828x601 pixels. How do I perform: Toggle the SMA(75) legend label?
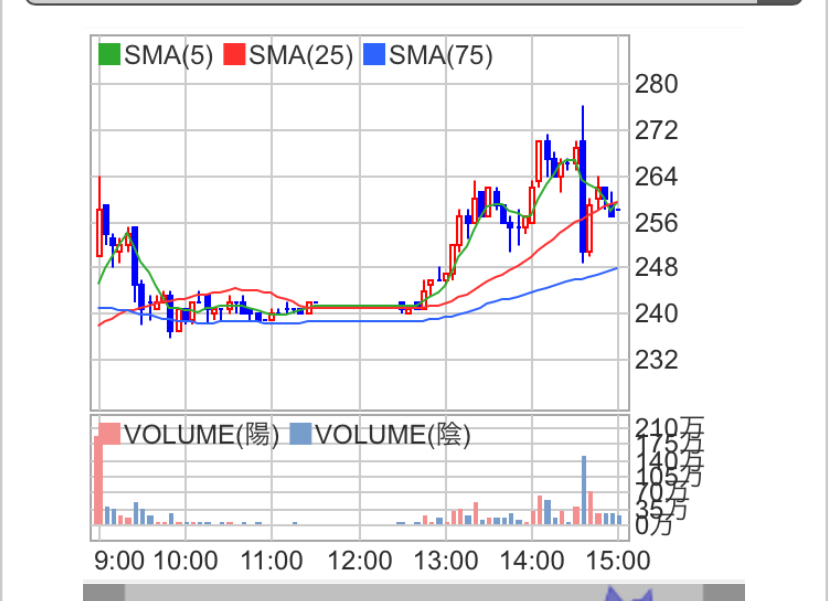click(441, 55)
